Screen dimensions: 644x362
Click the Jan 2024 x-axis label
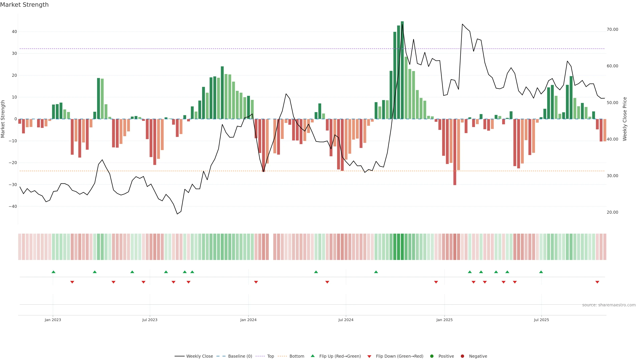point(248,320)
